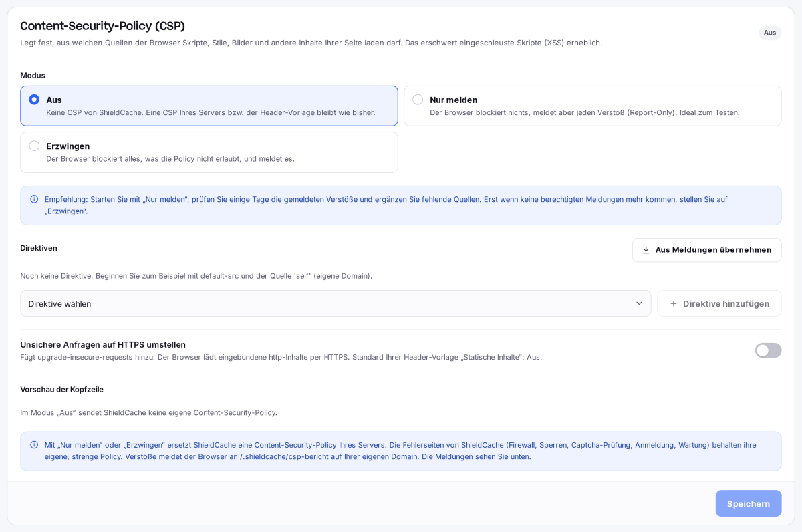This screenshot has height=532, width=802.
Task: Select the "Aus" mode radio button
Action: tap(34, 100)
